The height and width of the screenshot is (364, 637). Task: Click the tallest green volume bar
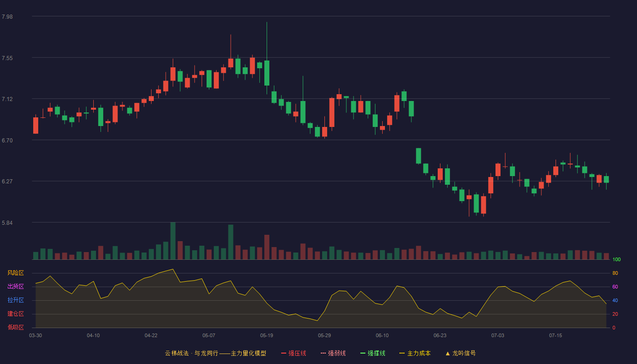tap(173, 241)
